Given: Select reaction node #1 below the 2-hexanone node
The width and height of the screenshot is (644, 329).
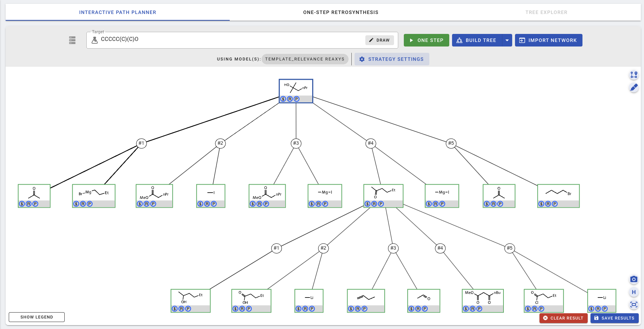Looking at the screenshot, I should tap(277, 248).
